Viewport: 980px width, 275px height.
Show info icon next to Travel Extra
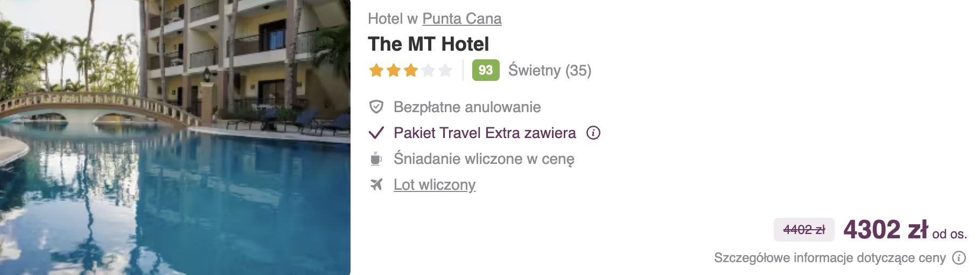593,133
